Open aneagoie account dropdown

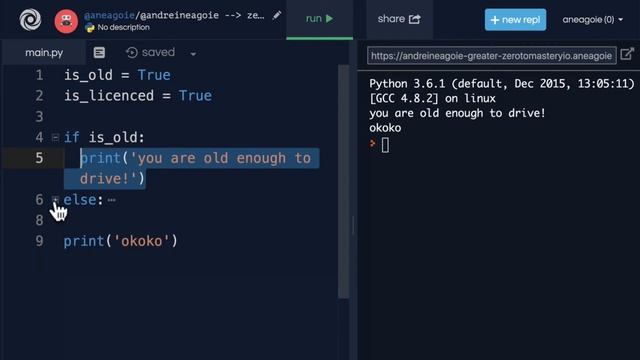point(592,20)
